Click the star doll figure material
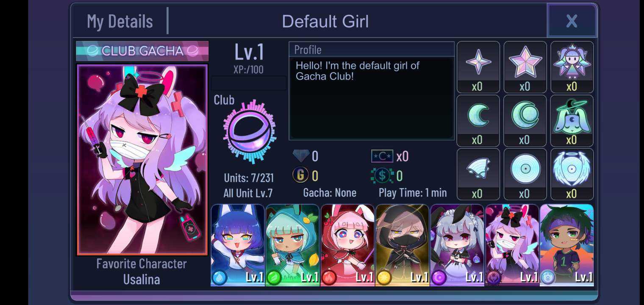The height and width of the screenshot is (305, 644). tap(572, 62)
